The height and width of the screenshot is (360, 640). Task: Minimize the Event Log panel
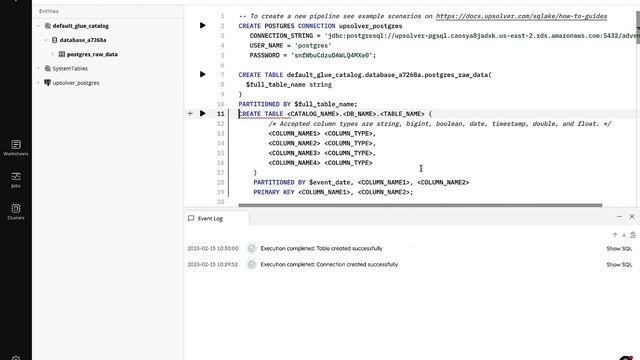(619, 217)
